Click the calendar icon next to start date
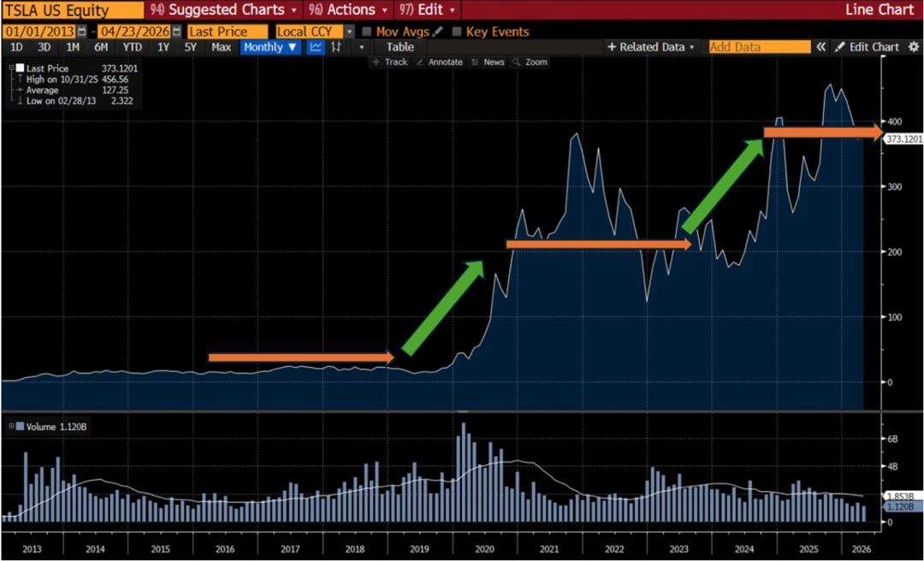Image resolution: width=924 pixels, height=561 pixels. click(80, 31)
